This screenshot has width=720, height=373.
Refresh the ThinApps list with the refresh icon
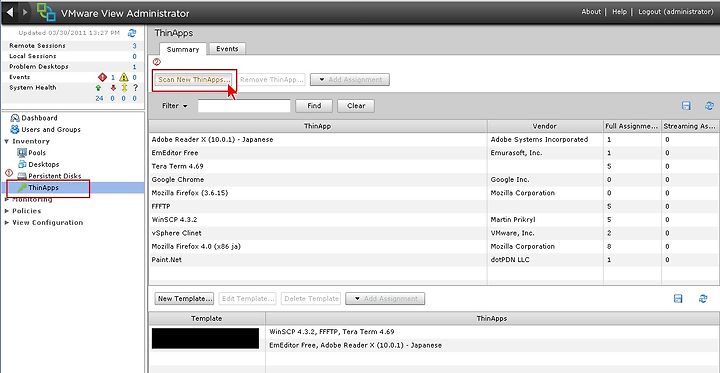tap(709, 106)
